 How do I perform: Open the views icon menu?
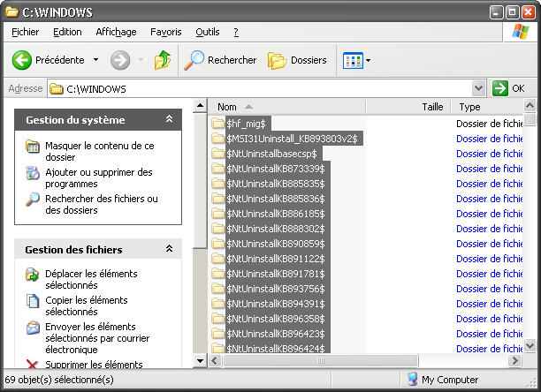tap(353, 60)
